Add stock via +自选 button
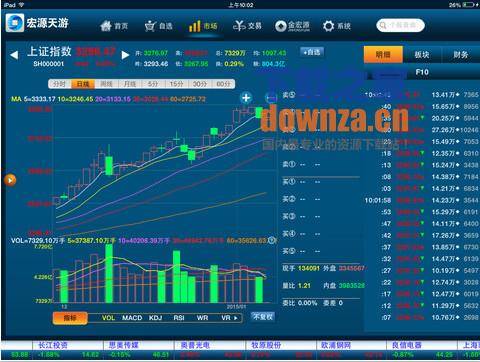 click(x=312, y=52)
